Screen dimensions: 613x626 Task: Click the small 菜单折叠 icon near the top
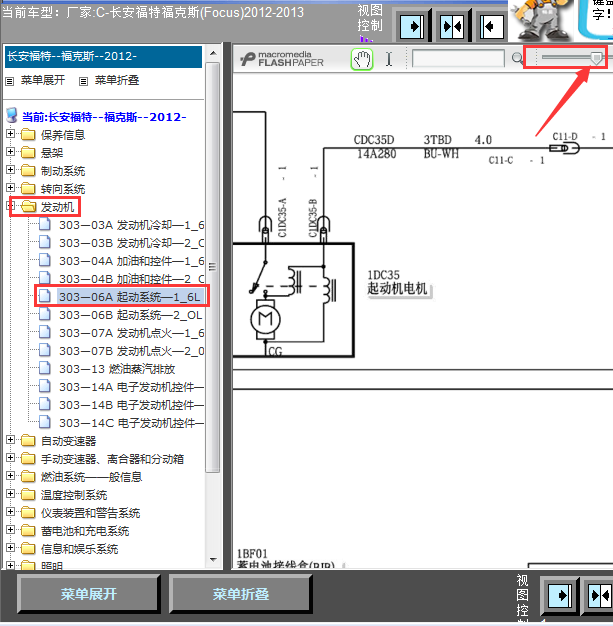point(83,81)
